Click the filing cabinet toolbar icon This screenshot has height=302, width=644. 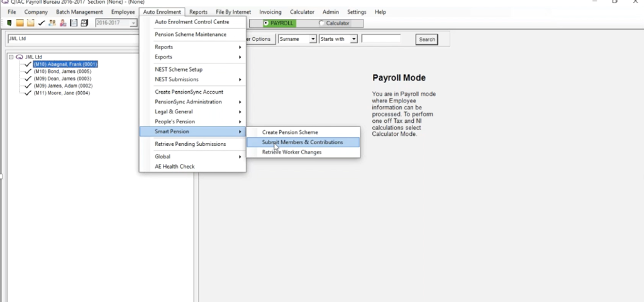pyautogui.click(x=85, y=23)
